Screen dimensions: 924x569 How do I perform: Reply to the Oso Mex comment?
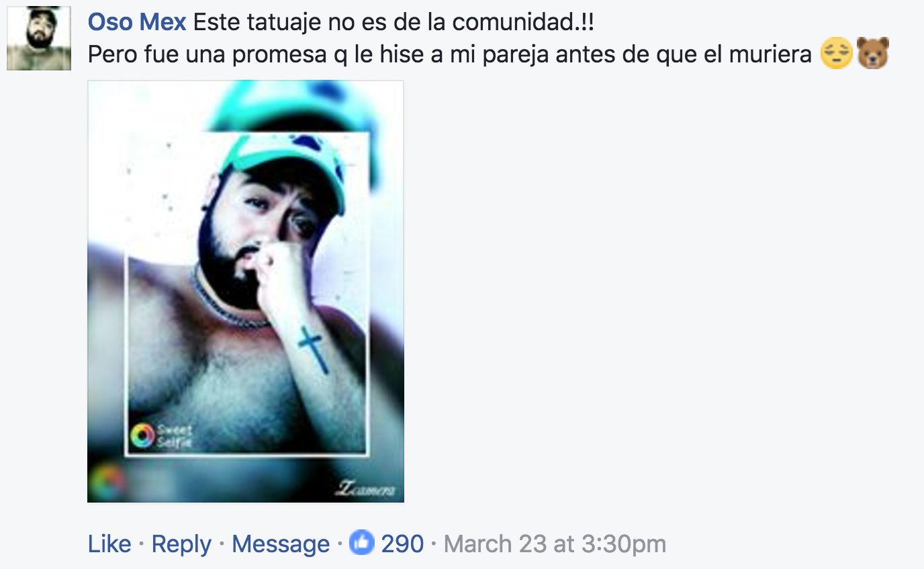click(x=181, y=544)
